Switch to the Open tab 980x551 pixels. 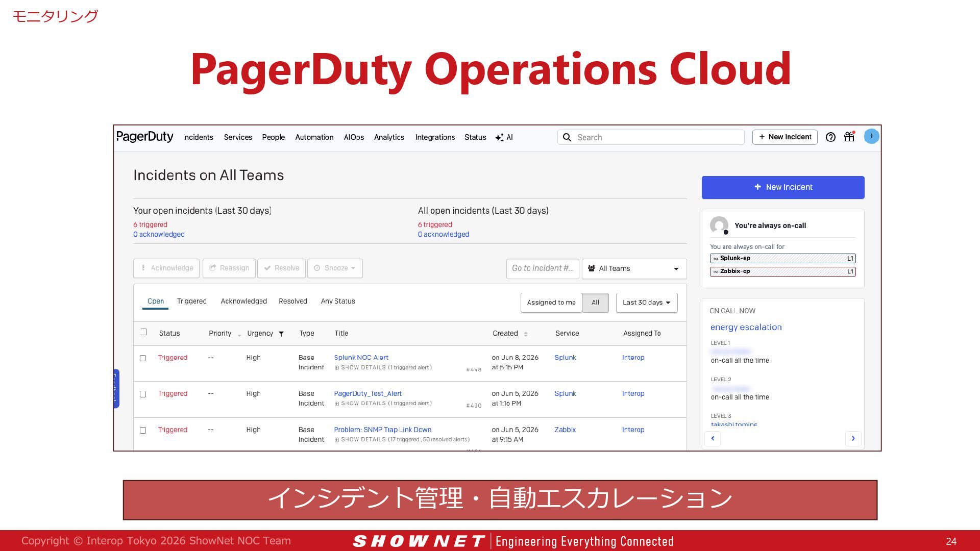pos(156,302)
